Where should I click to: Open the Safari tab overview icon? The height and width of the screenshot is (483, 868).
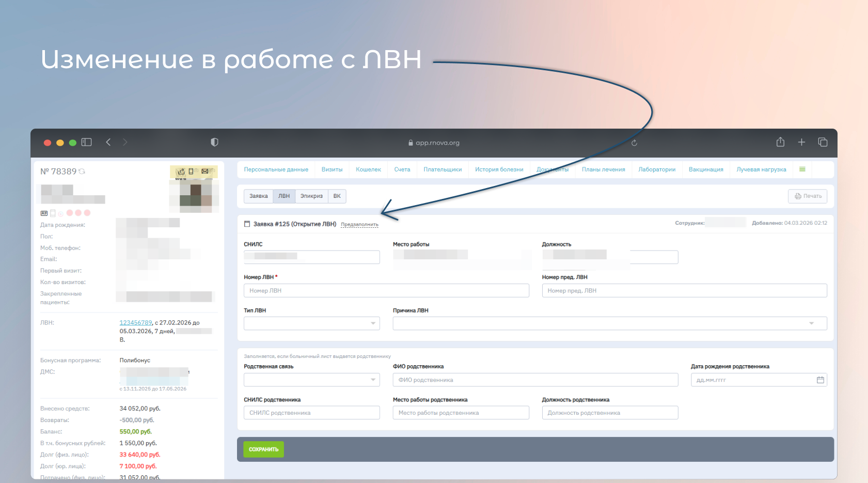click(x=823, y=142)
